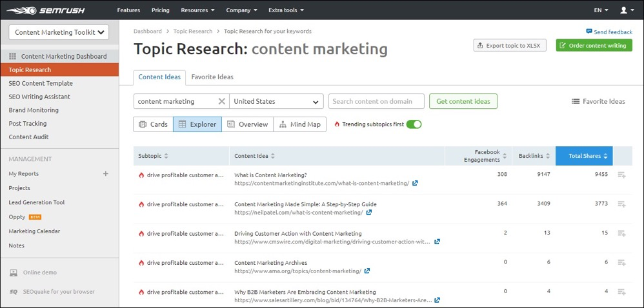The height and width of the screenshot is (308, 644).
Task: Go to Topic Research breadcrumb
Action: pos(193,31)
